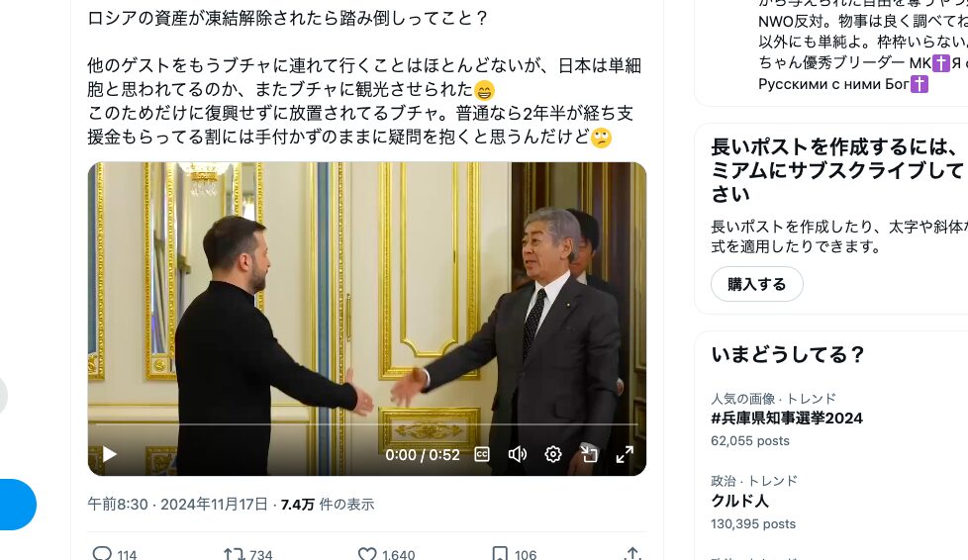Play the video in the post
Screen dimensions: 968x560
click(109, 455)
